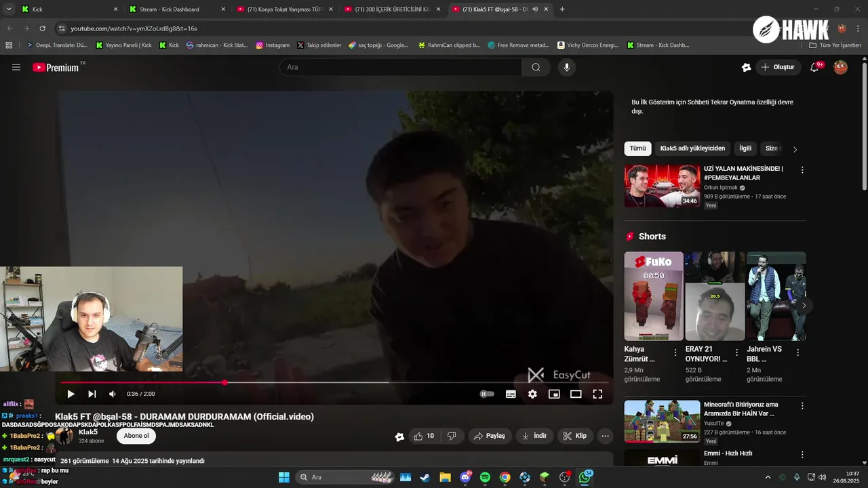The width and height of the screenshot is (868, 488).
Task: Focus the YouTube Ara search field
Action: coord(401,67)
